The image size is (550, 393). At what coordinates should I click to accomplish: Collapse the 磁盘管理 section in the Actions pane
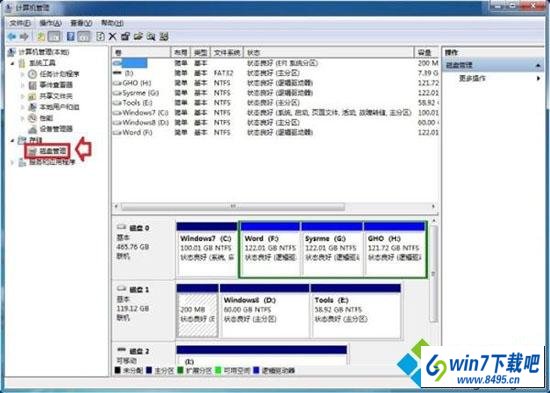538,66
